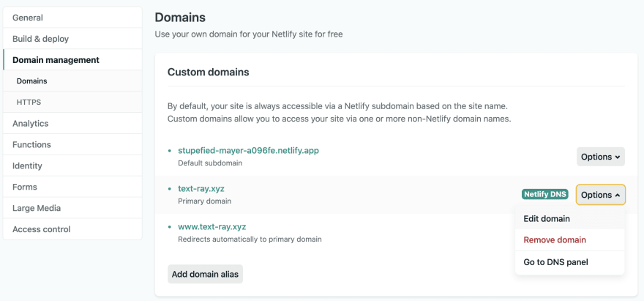Open the HTTPS sub-item
The image size is (644, 301).
click(72, 102)
